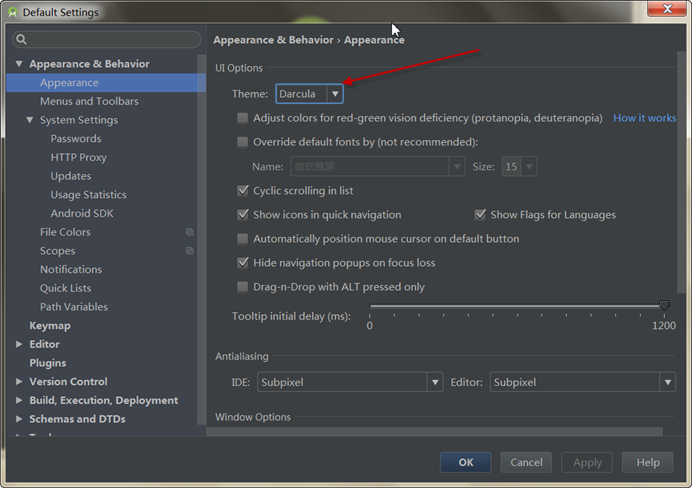This screenshot has height=488, width=692.
Task: Open the IDE antialiasing Subpixel dropdown
Action: click(x=350, y=382)
